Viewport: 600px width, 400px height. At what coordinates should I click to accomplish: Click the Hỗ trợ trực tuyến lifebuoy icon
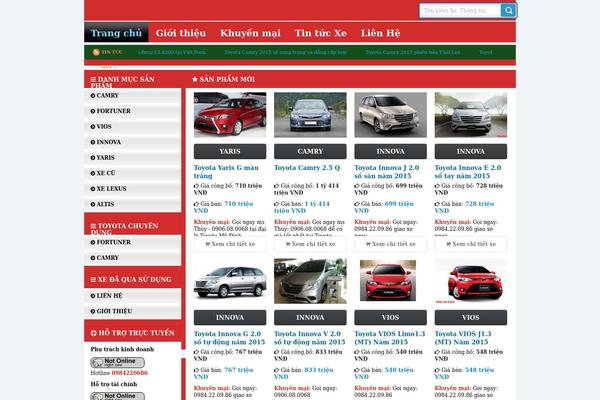point(93,333)
